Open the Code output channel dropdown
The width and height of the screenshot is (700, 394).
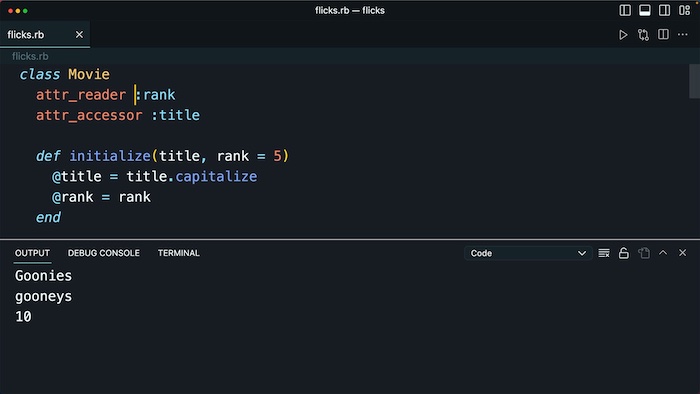point(528,253)
